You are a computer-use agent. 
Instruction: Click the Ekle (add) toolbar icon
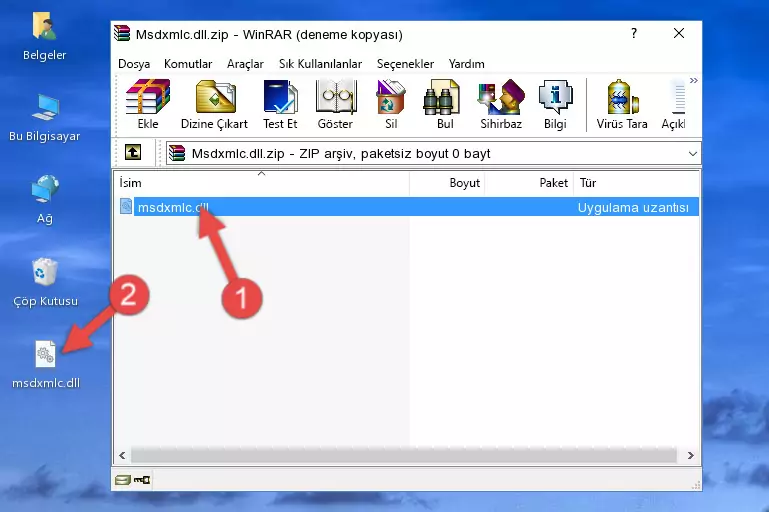coord(148,104)
